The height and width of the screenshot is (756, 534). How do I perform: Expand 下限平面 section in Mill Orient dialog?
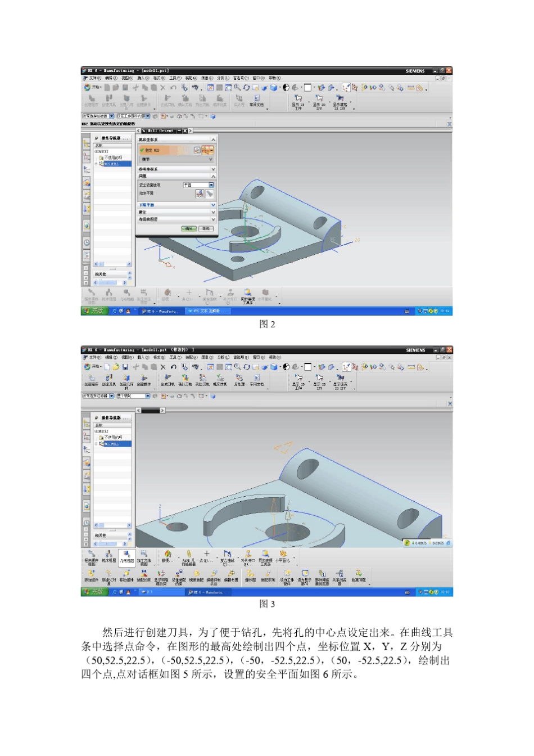tap(213, 205)
